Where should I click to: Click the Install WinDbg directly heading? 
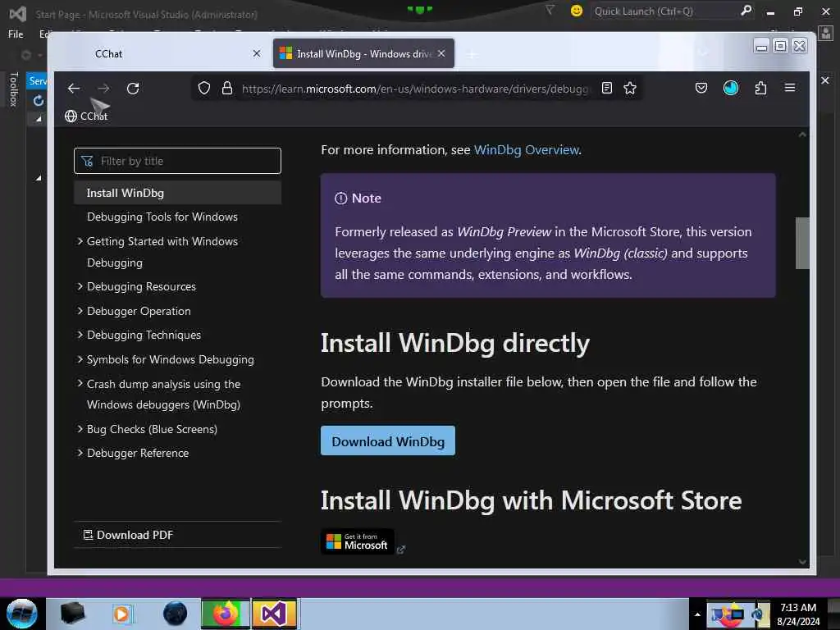(454, 343)
